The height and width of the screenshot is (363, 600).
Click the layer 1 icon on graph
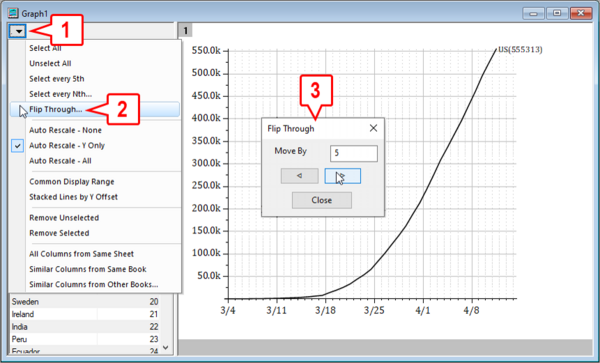point(186,30)
